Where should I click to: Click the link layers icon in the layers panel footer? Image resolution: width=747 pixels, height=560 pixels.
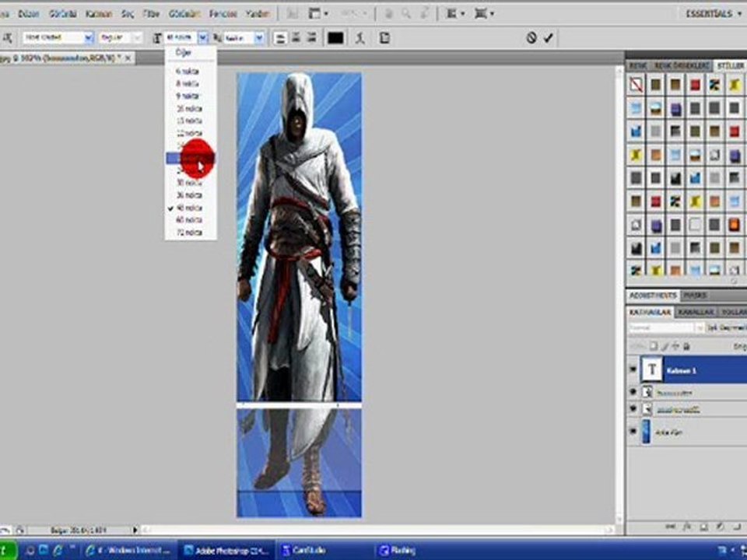670,527
